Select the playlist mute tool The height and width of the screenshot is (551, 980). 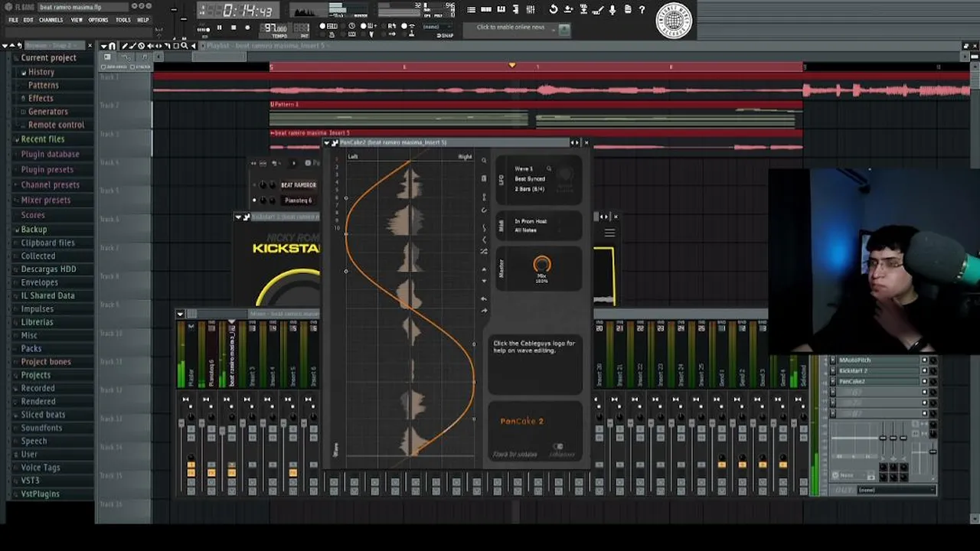point(151,46)
